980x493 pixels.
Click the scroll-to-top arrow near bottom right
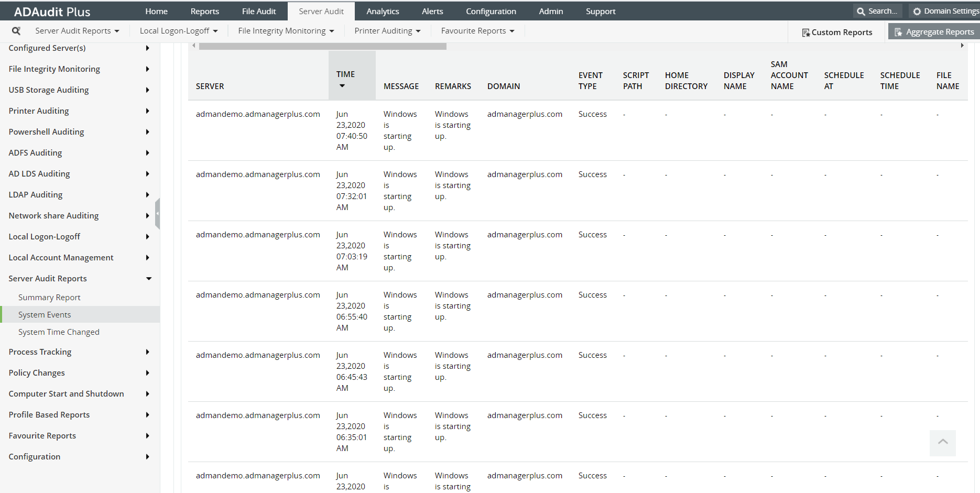point(942,443)
